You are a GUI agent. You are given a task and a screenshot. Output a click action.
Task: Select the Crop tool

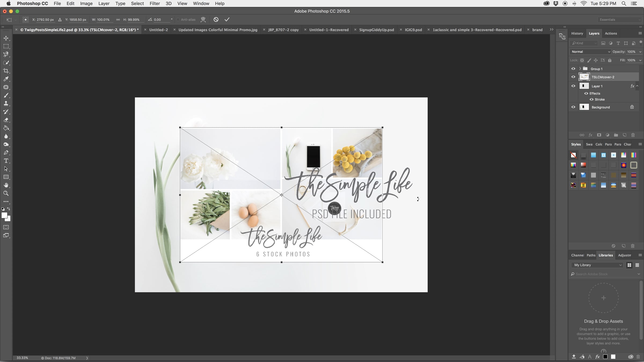[6, 71]
